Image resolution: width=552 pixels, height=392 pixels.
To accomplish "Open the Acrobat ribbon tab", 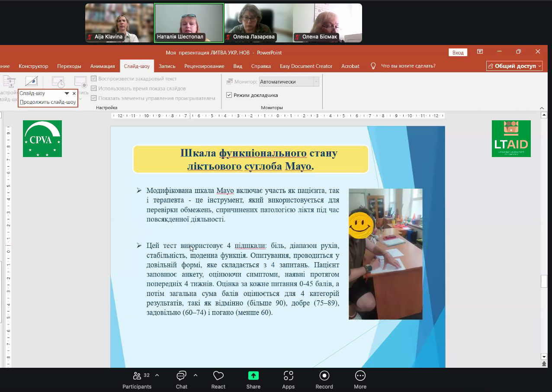I will click(x=350, y=66).
